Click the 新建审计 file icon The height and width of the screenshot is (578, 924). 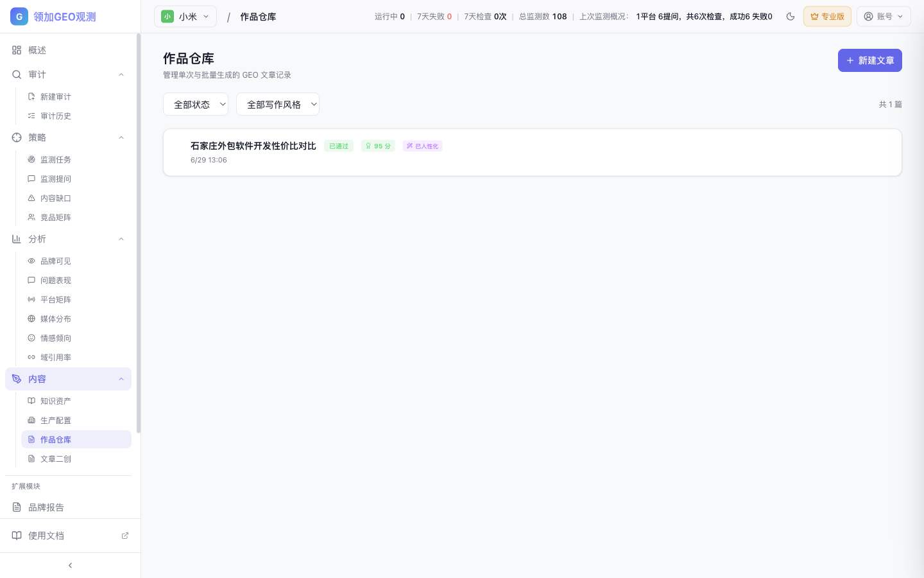[31, 96]
